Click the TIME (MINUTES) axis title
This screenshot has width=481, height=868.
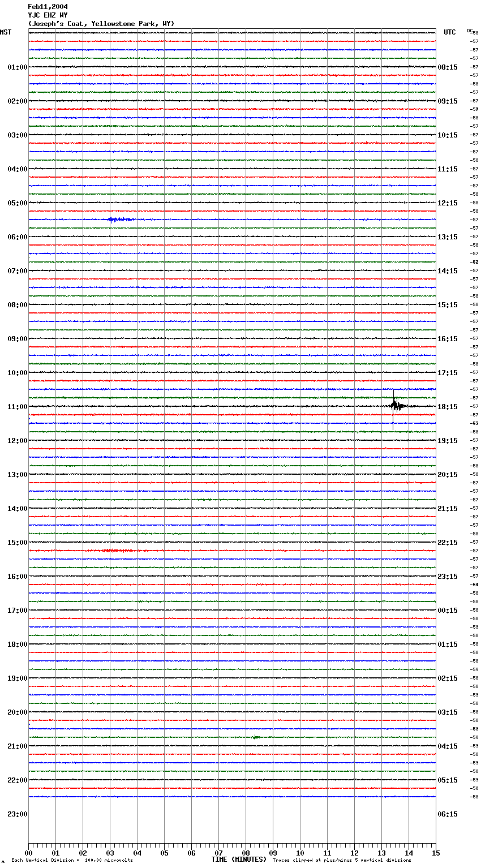pos(239,860)
